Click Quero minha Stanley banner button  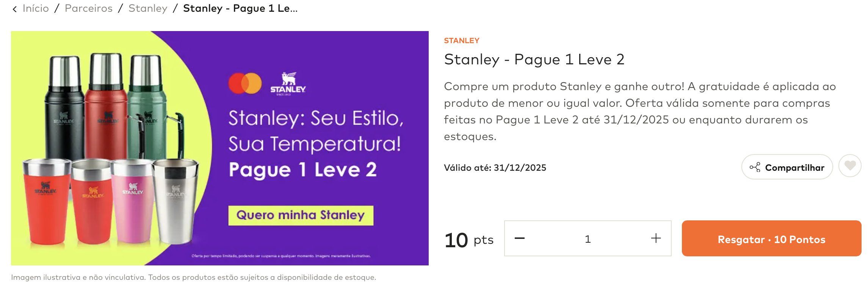[x=301, y=215]
